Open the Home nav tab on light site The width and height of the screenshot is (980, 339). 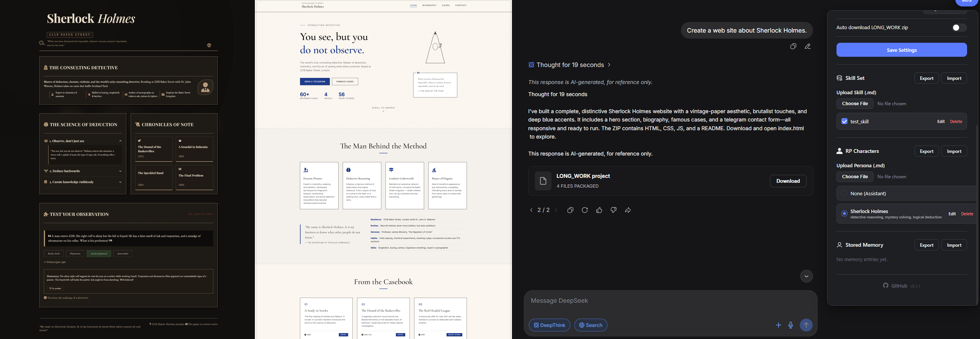(x=414, y=5)
